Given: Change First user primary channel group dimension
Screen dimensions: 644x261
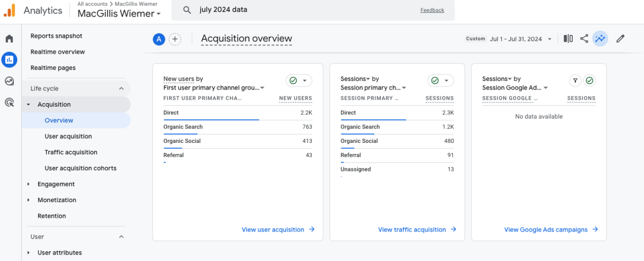Looking at the screenshot, I should (x=214, y=88).
